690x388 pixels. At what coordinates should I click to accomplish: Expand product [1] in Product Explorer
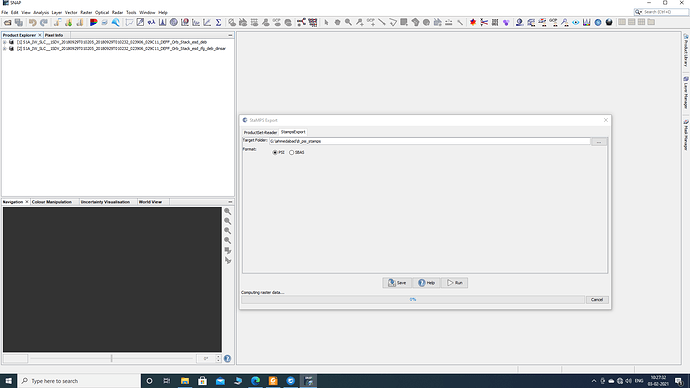(5, 42)
